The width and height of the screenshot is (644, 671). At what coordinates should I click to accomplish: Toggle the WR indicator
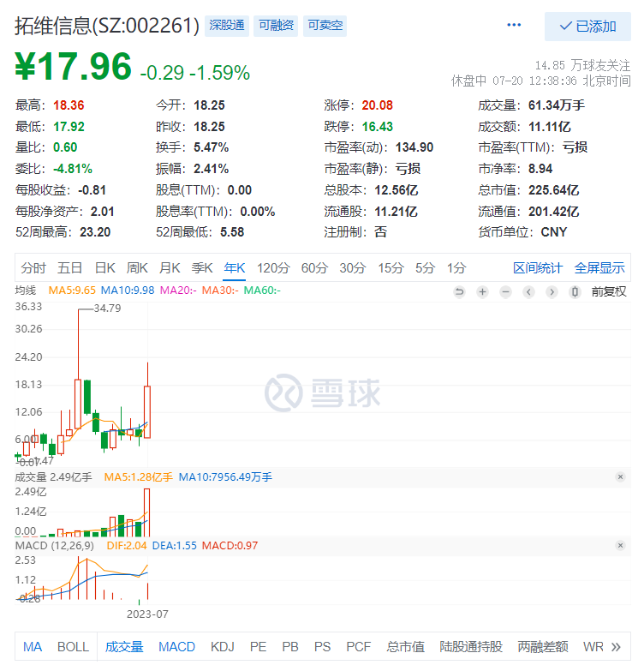tap(593, 647)
